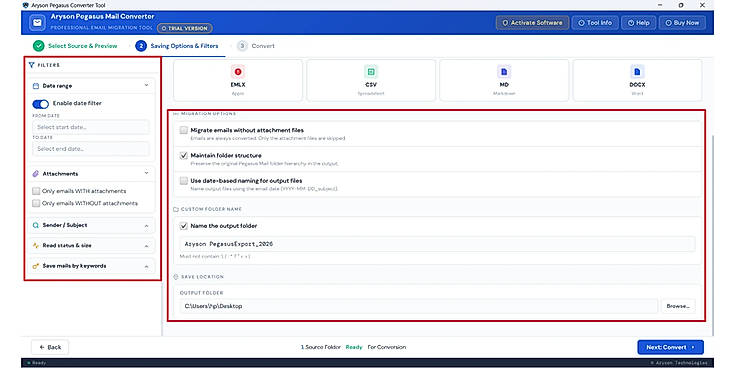Click the Sender / Subject search icon
736x368 pixels.
(x=35, y=225)
